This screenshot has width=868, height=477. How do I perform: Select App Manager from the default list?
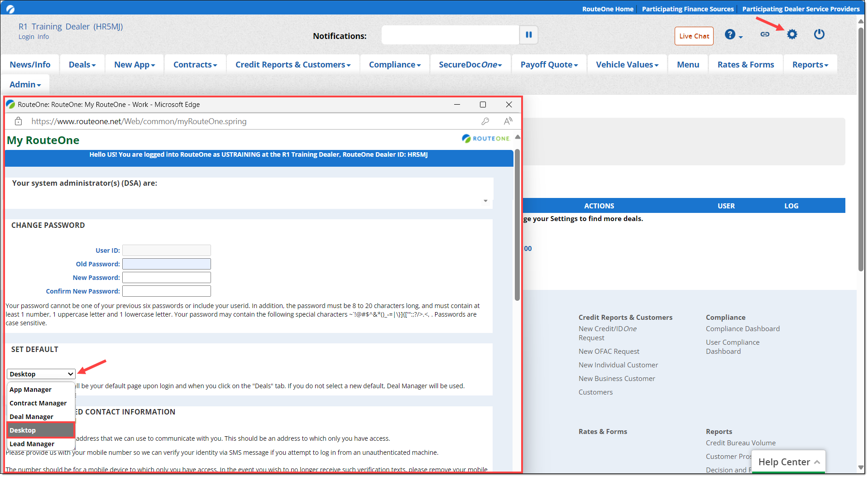point(41,390)
